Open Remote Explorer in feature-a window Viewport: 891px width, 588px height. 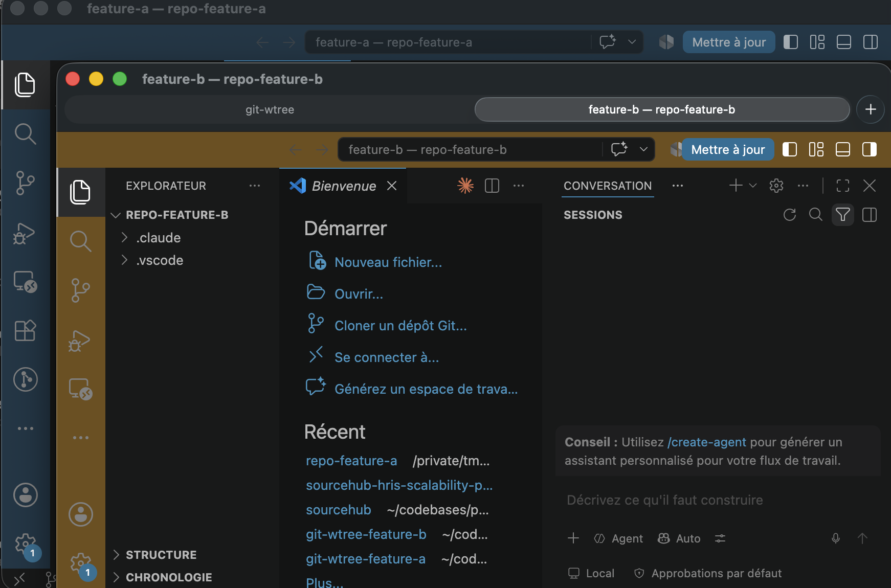[25, 281]
